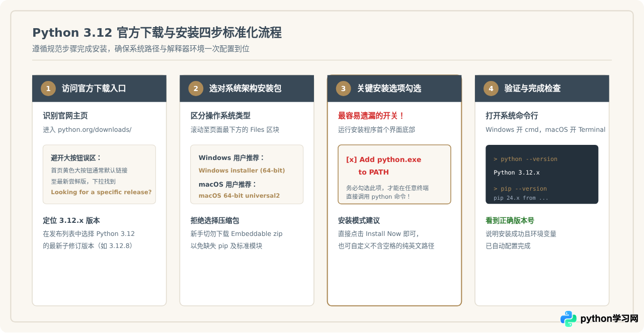The image size is (644, 333).
Task: Click the heading '定位 3.12.x 版本'
Action: [71, 220]
